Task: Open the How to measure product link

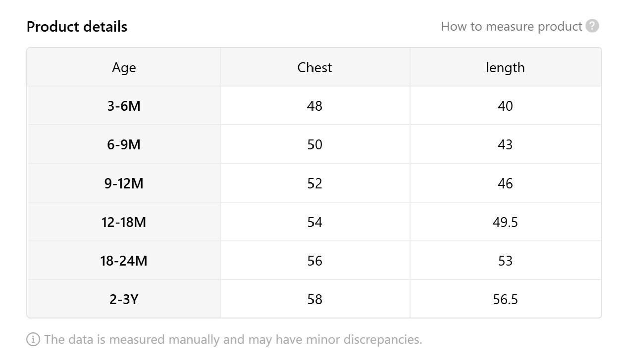Action: [x=511, y=26]
